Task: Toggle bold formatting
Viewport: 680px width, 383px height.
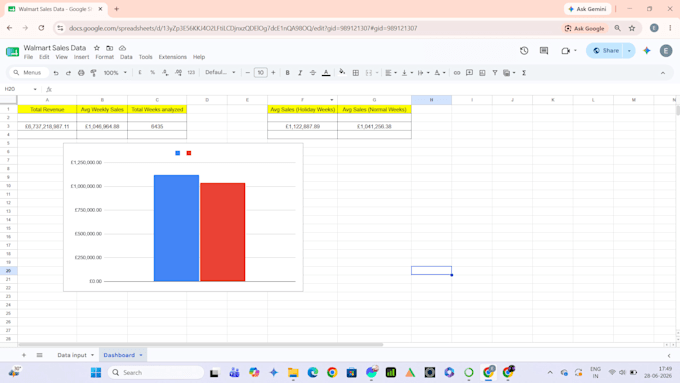Action: click(x=287, y=73)
